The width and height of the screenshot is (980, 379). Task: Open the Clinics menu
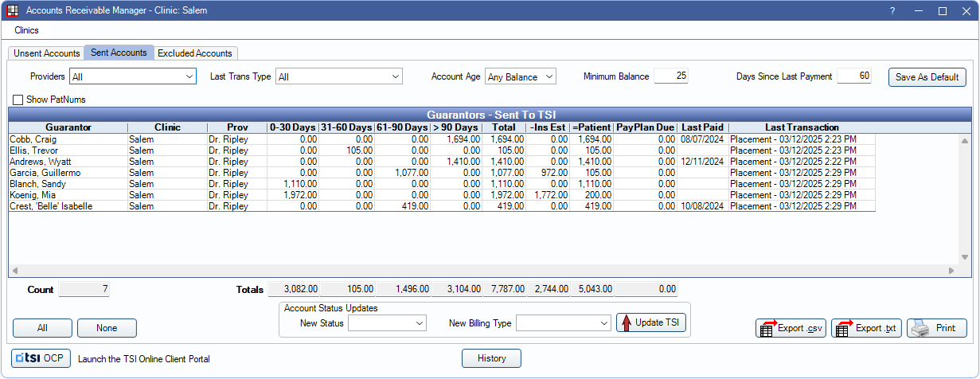point(26,30)
